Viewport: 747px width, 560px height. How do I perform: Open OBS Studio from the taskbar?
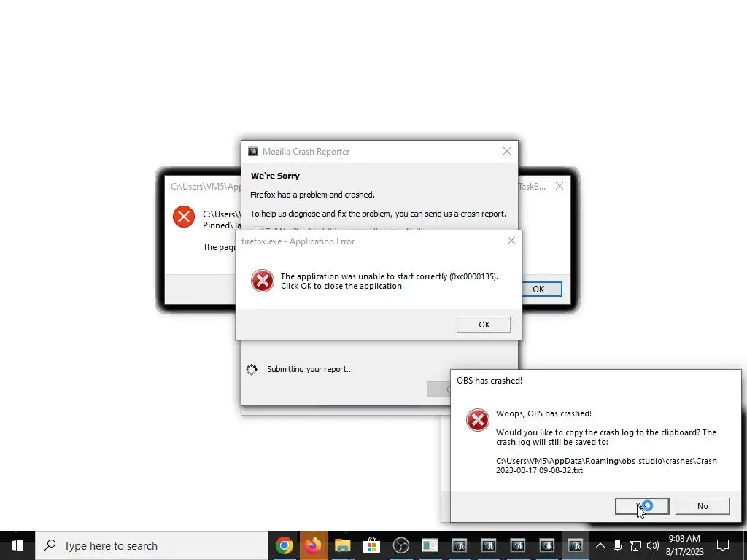click(400, 545)
